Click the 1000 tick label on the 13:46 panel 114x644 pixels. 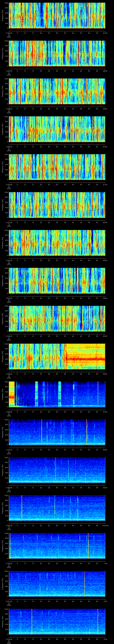6,3
